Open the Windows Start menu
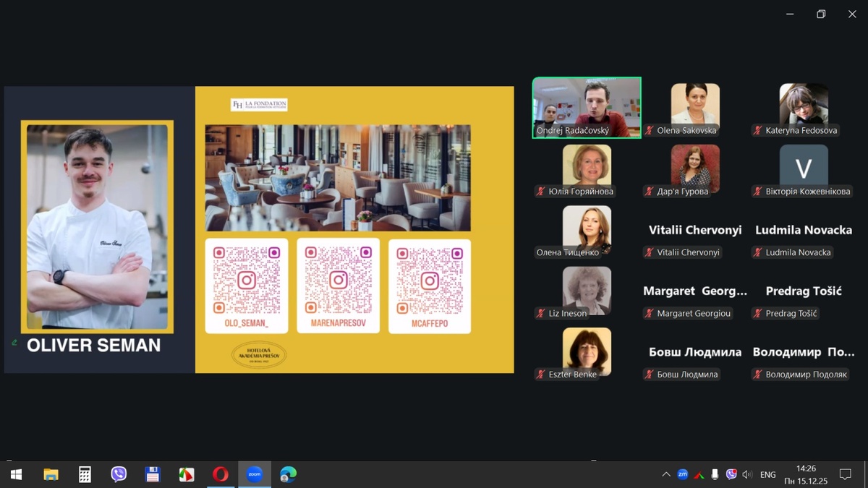The image size is (868, 488). pyautogui.click(x=16, y=474)
